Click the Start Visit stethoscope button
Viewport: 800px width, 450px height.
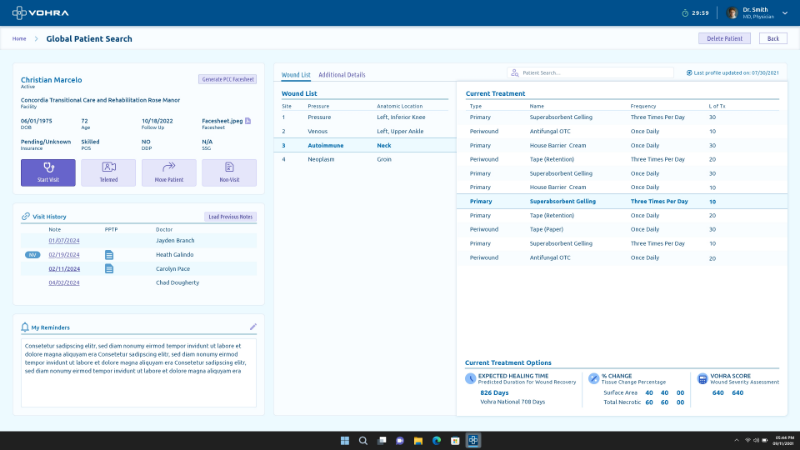coord(48,172)
